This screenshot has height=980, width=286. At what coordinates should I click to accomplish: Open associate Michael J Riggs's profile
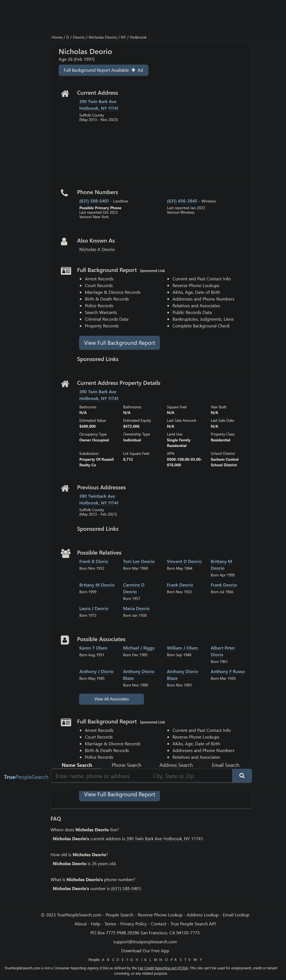click(x=139, y=648)
